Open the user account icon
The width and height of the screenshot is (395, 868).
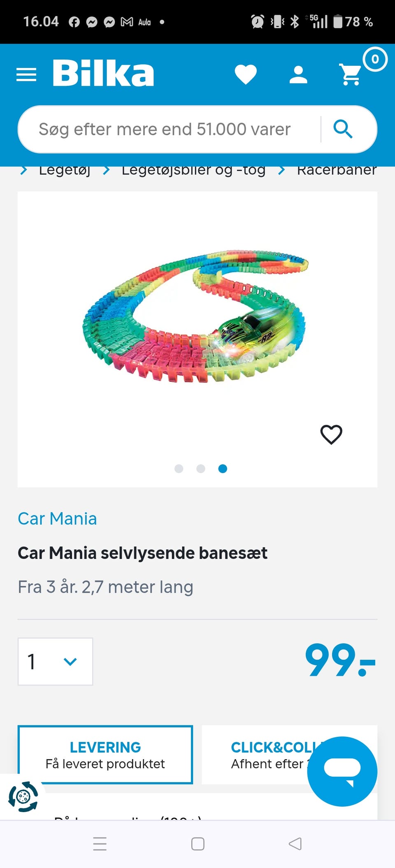[x=298, y=75]
